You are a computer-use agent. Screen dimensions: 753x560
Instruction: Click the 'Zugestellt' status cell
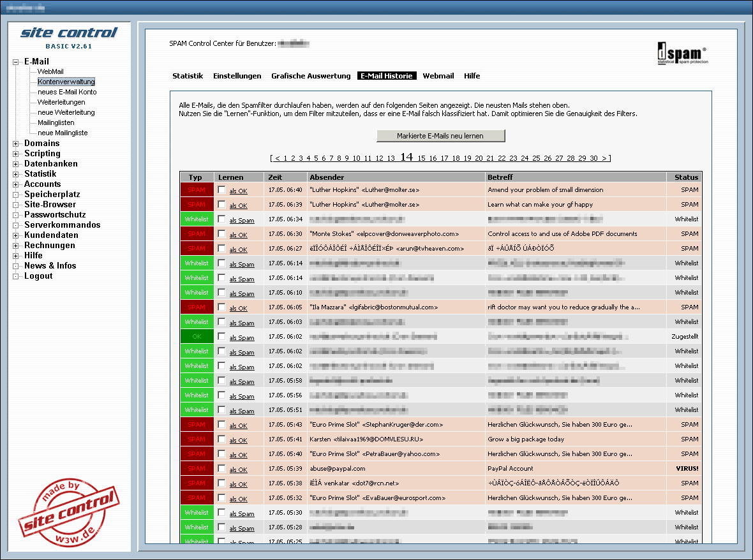[x=685, y=336]
